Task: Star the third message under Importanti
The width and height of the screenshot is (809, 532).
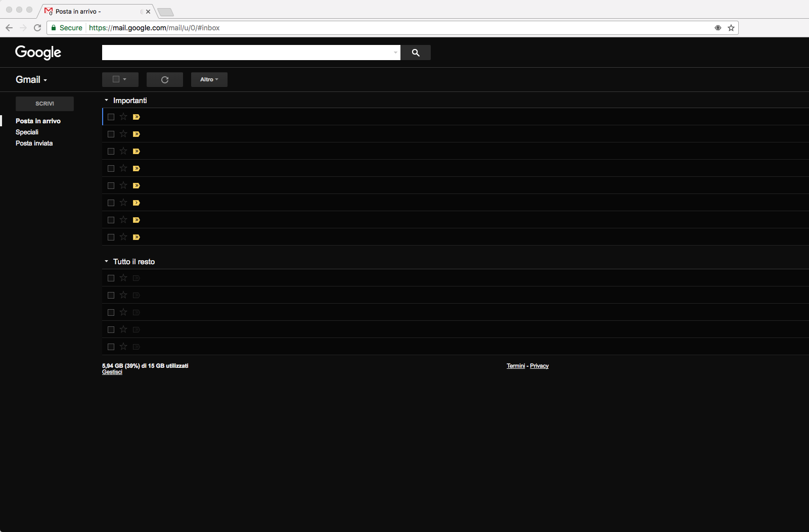Action: (x=123, y=151)
